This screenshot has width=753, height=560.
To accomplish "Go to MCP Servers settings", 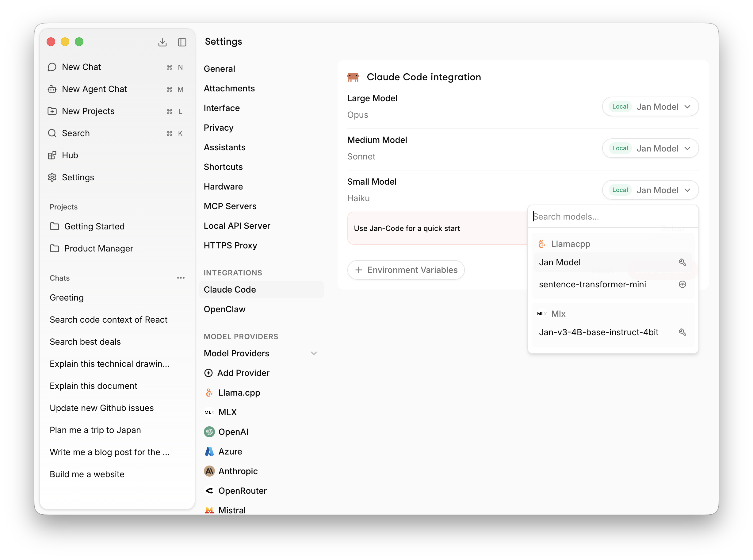I will coord(230,206).
